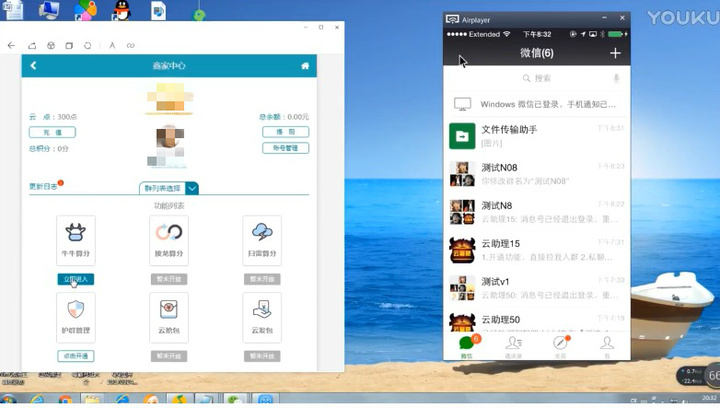Click the green 文件传输助手 folder avatar
This screenshot has height=408, width=720.
462,136
